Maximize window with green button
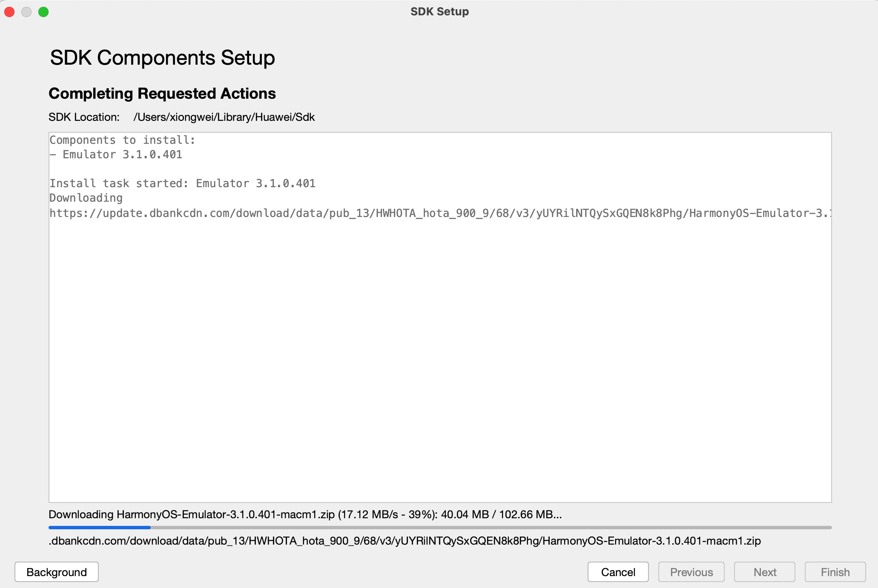 [x=43, y=12]
